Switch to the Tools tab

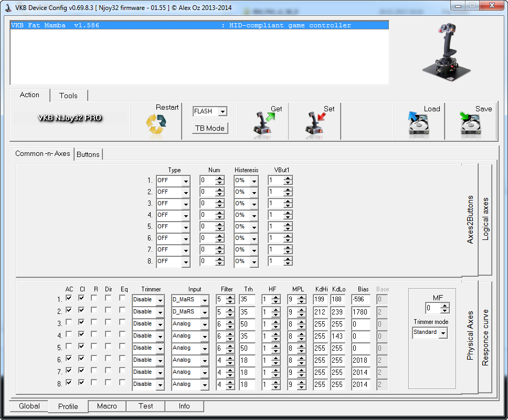pyautogui.click(x=68, y=96)
